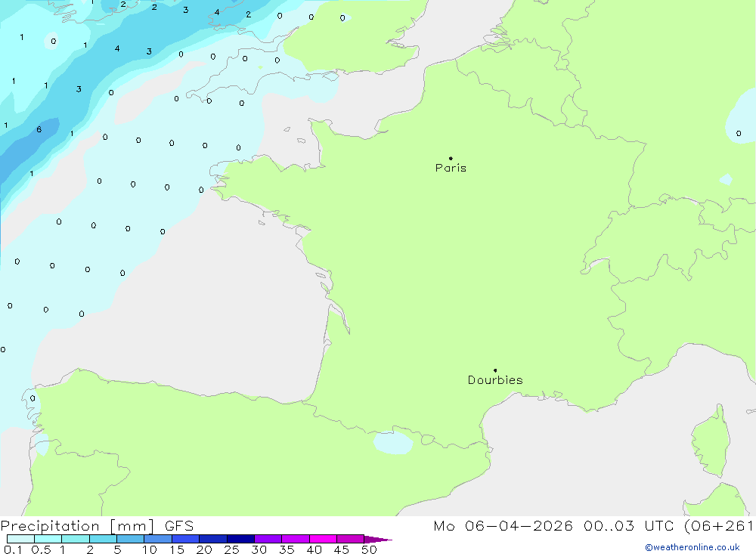Click the '40' legend scale value
Screen dimensions: 756x554
[314, 549]
